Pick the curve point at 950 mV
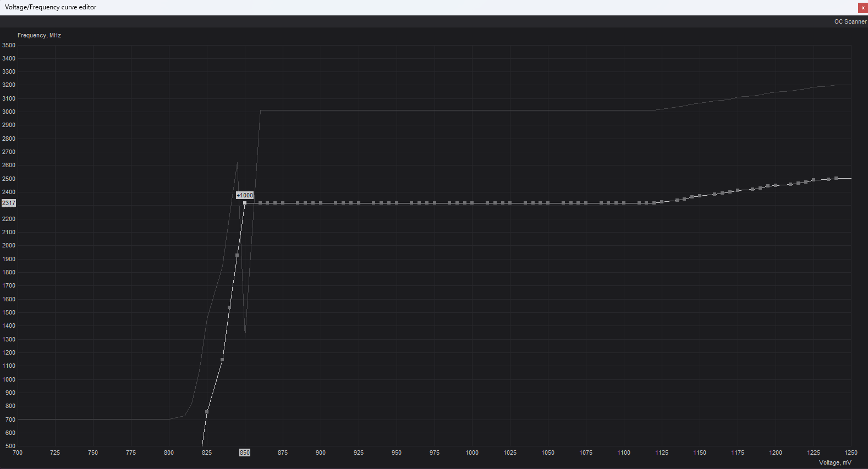The width and height of the screenshot is (868, 469). point(397,203)
